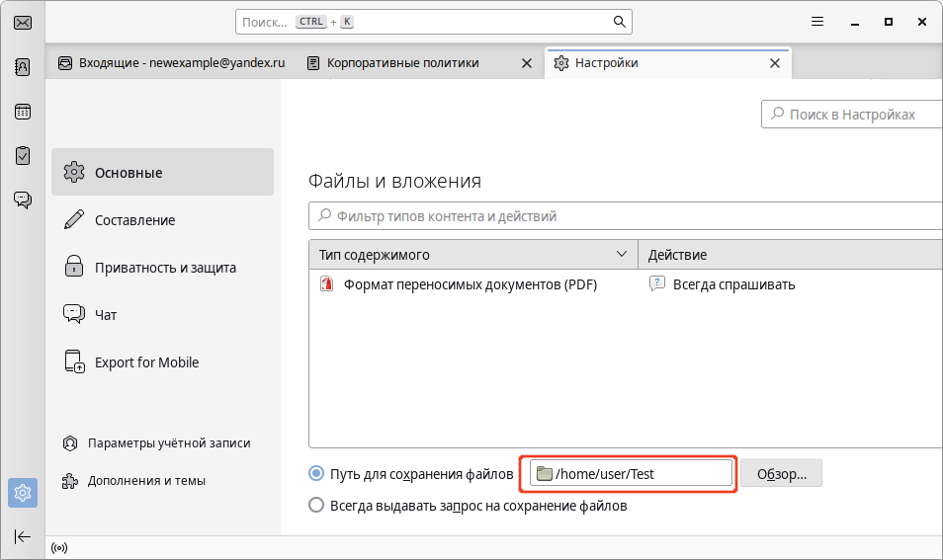This screenshot has height=560, width=943.
Task: Collapse the spaces toolbar with arrow icon
Action: (x=23, y=536)
